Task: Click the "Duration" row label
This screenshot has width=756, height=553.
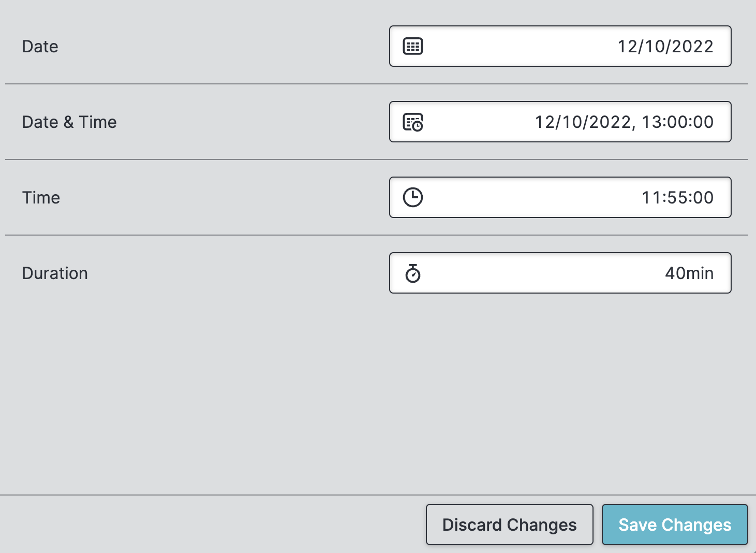Action: click(x=55, y=273)
